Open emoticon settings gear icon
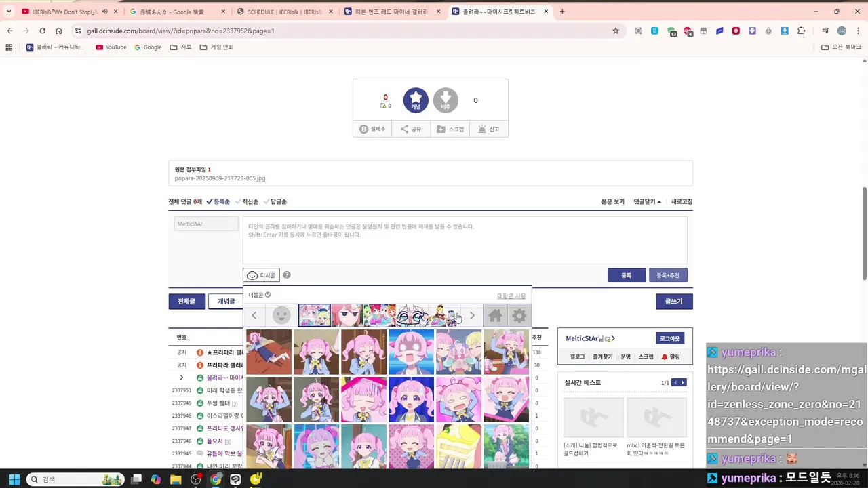Image resolution: width=868 pixels, height=488 pixels. (519, 315)
